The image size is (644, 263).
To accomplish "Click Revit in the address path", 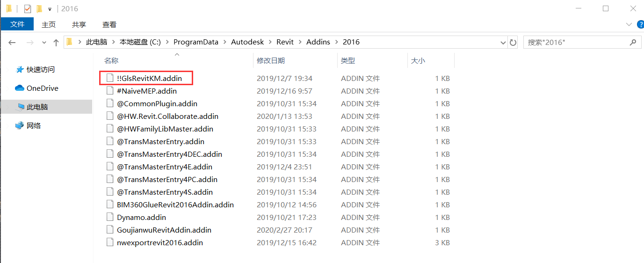I will [285, 42].
